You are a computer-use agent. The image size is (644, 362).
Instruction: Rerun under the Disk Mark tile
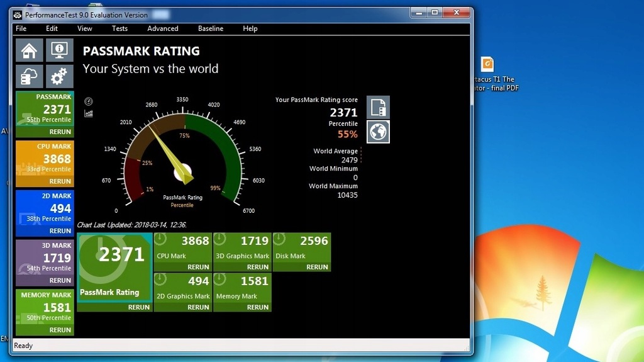[317, 267]
